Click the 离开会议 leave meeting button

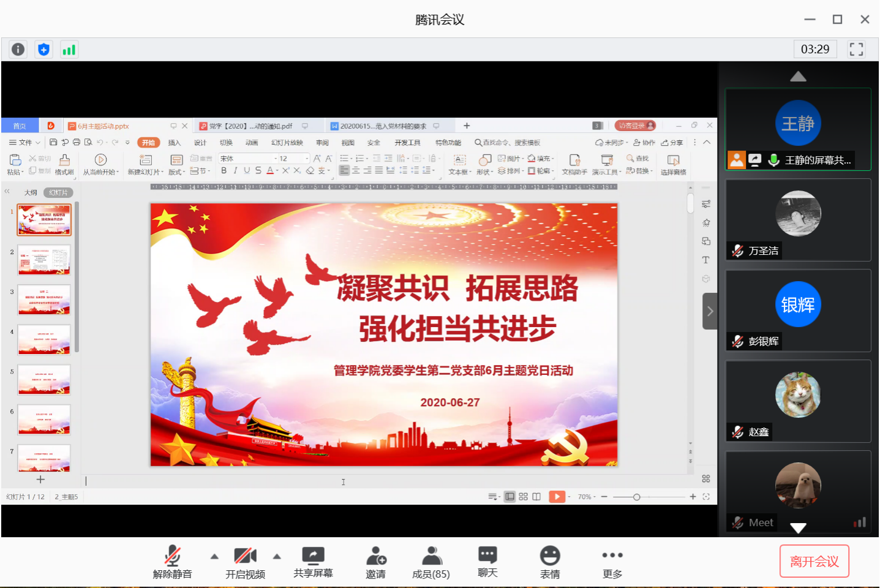(x=814, y=561)
